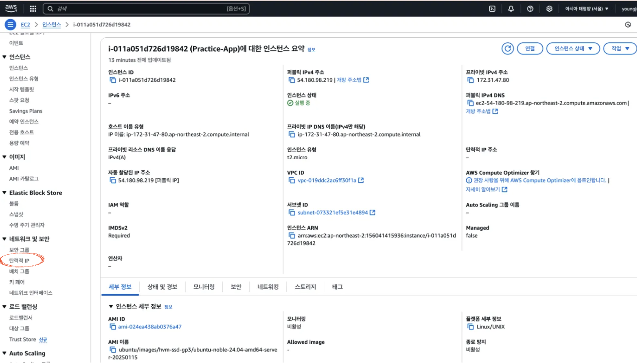Copy the AMI ID ami-024ea438ab0376a47

point(113,327)
